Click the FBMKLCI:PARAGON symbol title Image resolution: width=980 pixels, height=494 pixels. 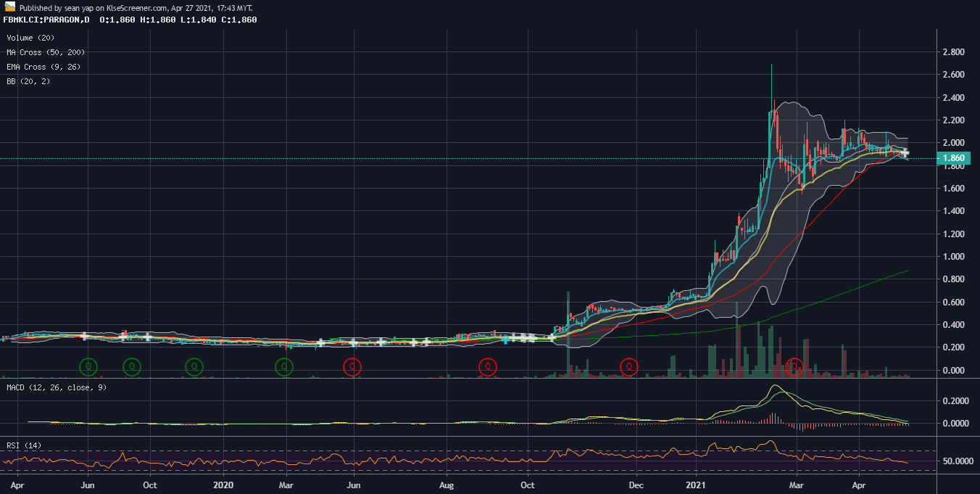[46, 20]
